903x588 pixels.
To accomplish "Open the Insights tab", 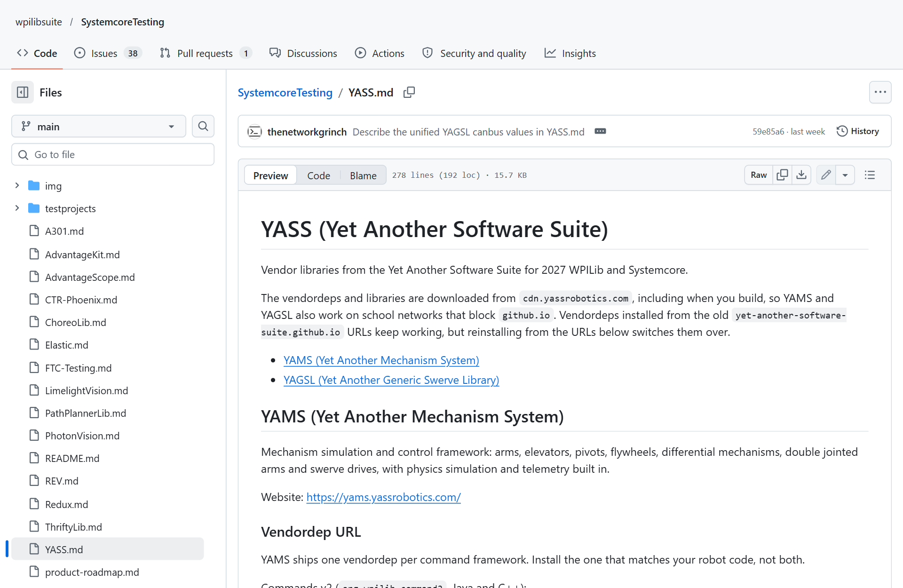I will point(570,53).
